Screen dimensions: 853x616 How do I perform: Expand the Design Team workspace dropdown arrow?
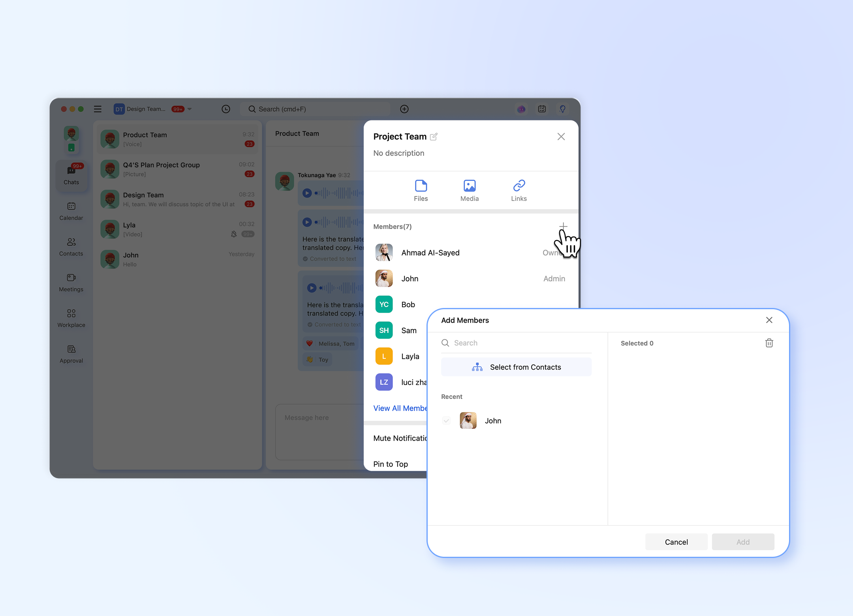point(190,109)
